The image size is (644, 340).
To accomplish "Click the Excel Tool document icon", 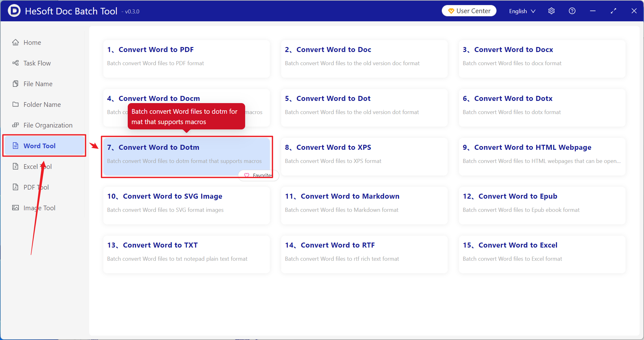I will 15,166.
